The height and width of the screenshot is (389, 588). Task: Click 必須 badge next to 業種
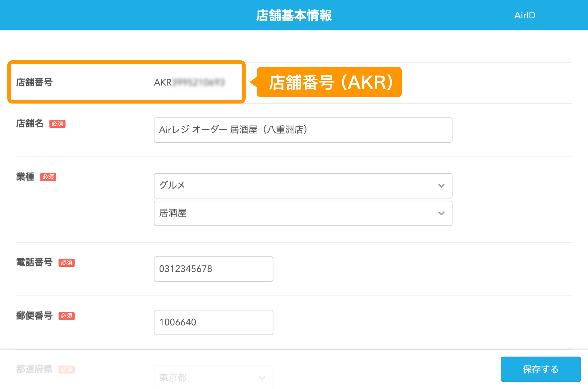48,177
